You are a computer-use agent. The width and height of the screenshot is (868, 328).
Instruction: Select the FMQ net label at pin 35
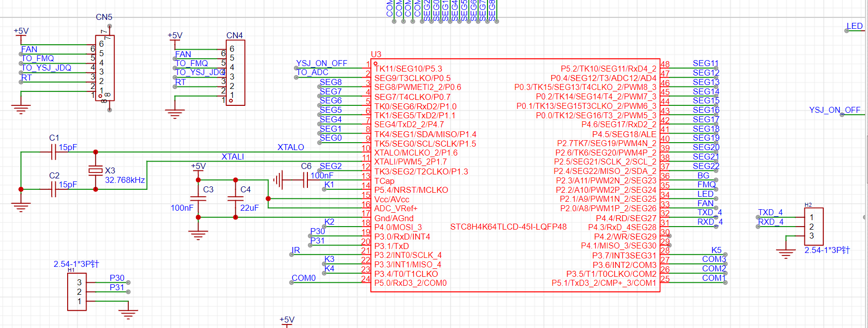(706, 184)
